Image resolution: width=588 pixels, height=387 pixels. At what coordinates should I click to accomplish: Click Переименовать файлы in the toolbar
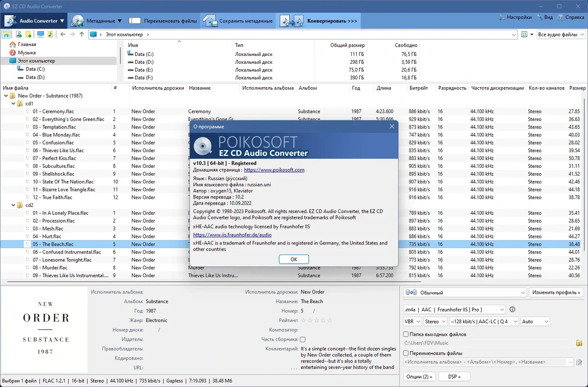coord(163,21)
